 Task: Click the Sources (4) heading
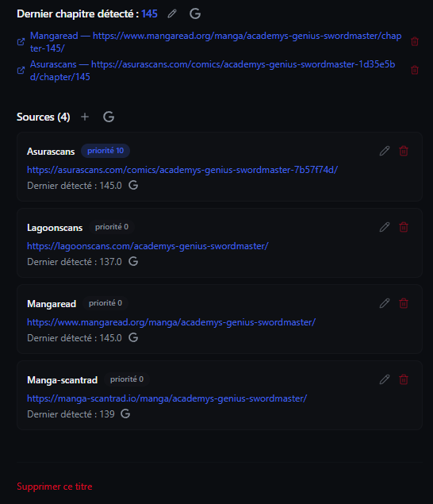click(44, 117)
